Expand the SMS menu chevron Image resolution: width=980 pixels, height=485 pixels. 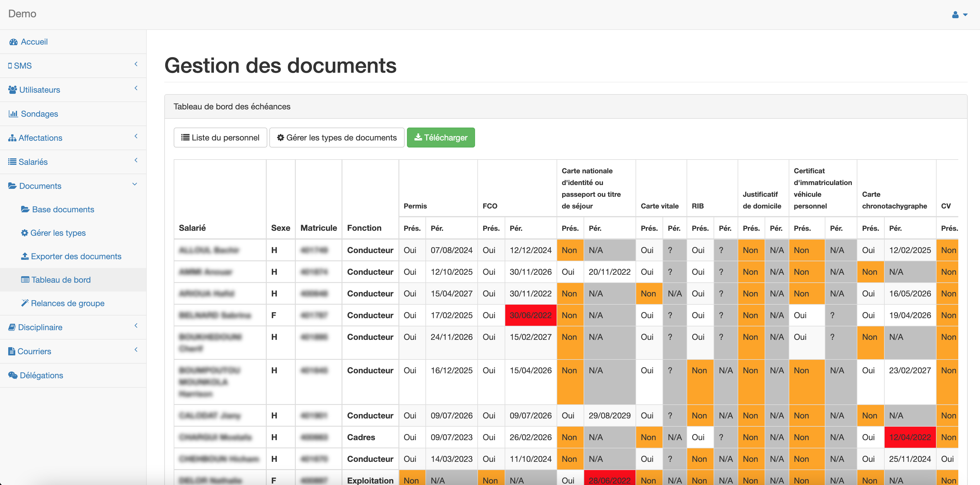point(136,64)
